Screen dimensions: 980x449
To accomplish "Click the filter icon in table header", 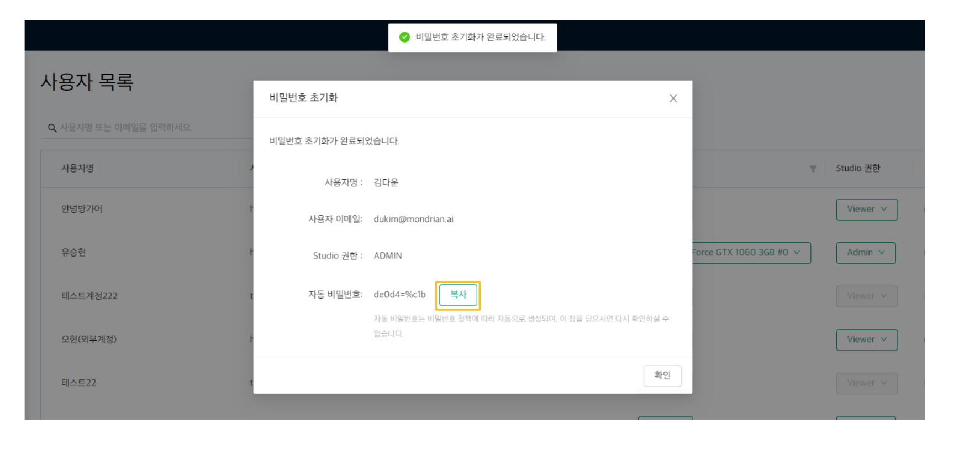I will click(x=813, y=169).
